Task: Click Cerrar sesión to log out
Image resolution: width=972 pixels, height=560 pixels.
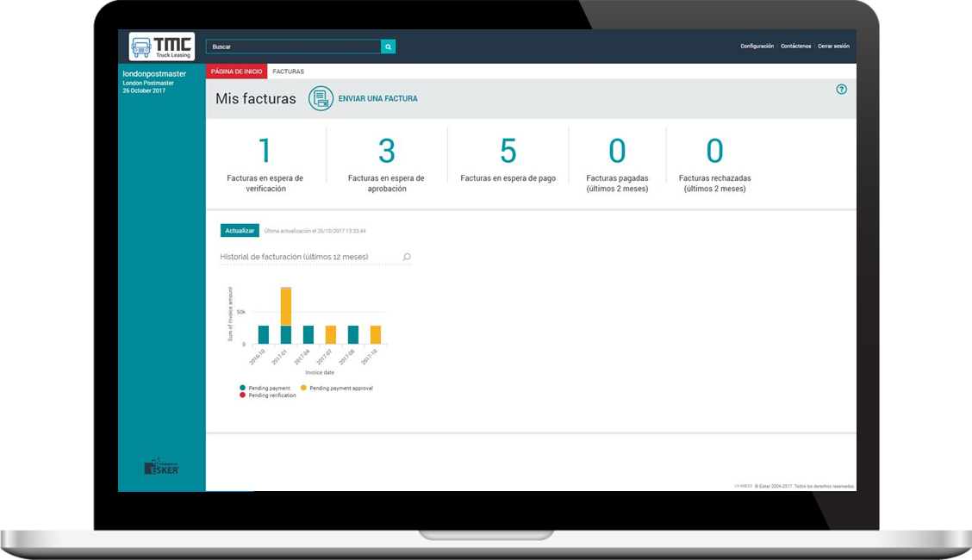Action: click(x=834, y=46)
